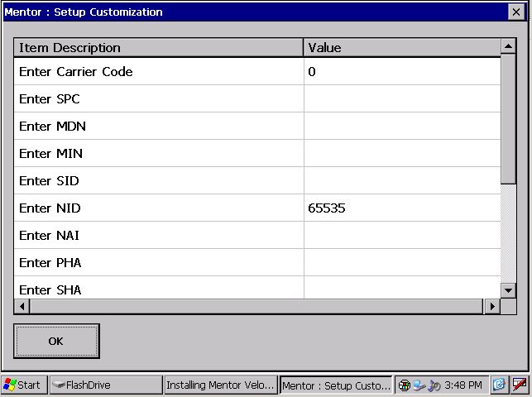Click the Carrier Code value 0
The image size is (532, 397).
pos(312,71)
